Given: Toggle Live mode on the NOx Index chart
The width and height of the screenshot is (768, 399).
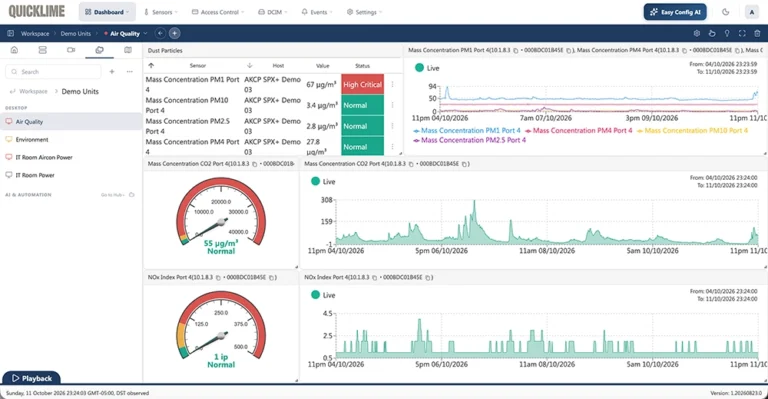Looking at the screenshot, I should 315,295.
